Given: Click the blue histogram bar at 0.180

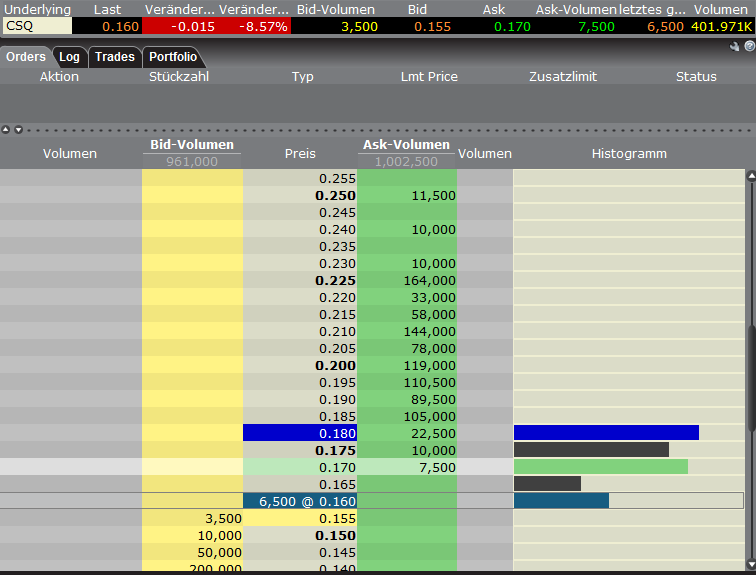Looking at the screenshot, I should coord(605,432).
